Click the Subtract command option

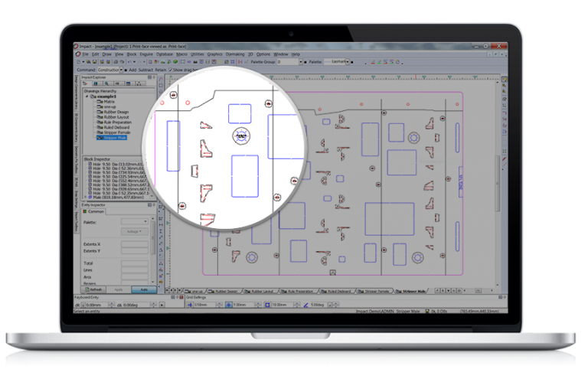tap(145, 70)
